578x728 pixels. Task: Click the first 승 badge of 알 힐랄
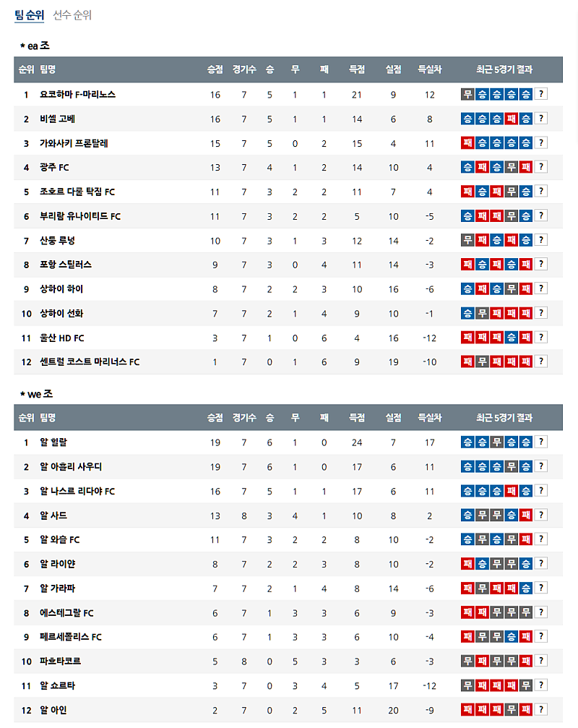[467, 442]
